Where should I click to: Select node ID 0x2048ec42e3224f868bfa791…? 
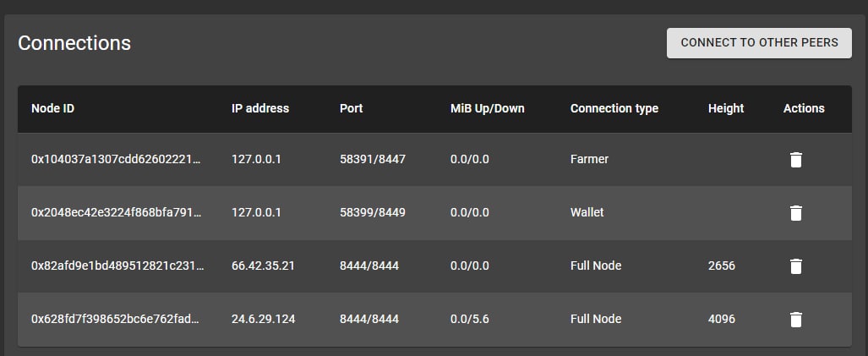(117, 212)
